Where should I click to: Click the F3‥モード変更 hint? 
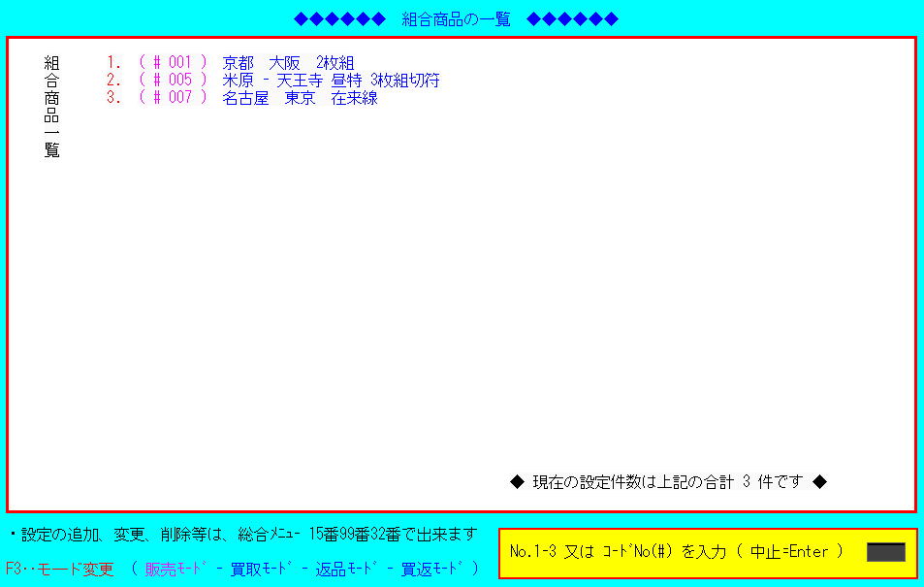coord(59,569)
